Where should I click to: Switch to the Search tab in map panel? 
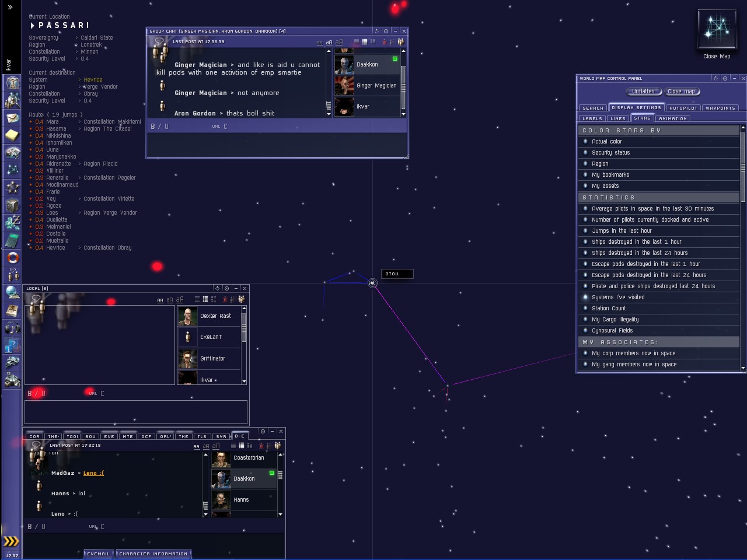click(593, 108)
